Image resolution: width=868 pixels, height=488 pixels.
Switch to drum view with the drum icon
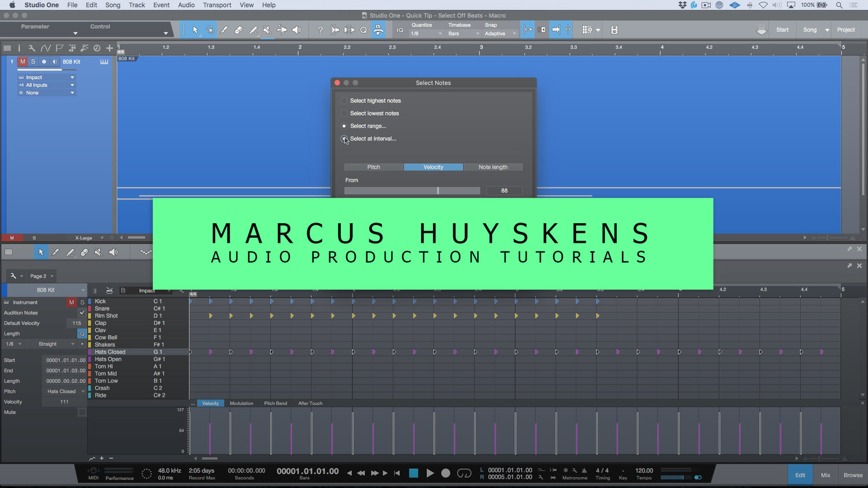[109, 290]
